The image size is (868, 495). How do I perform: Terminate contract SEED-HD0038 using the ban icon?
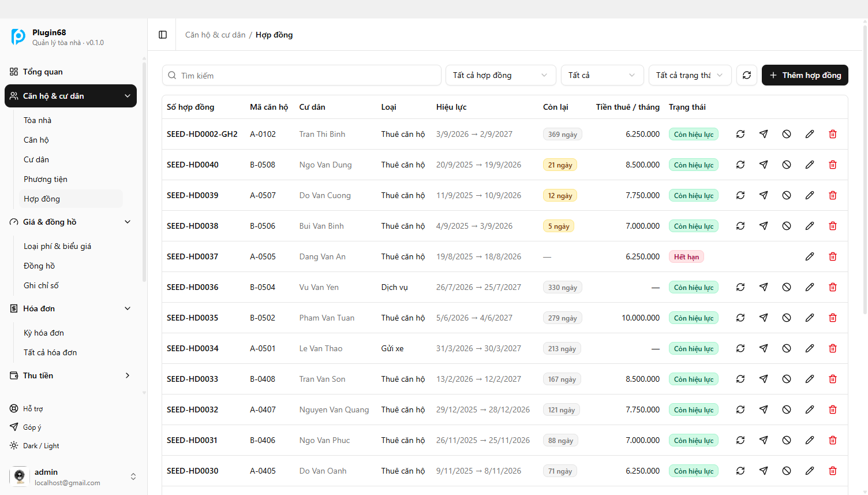(787, 226)
